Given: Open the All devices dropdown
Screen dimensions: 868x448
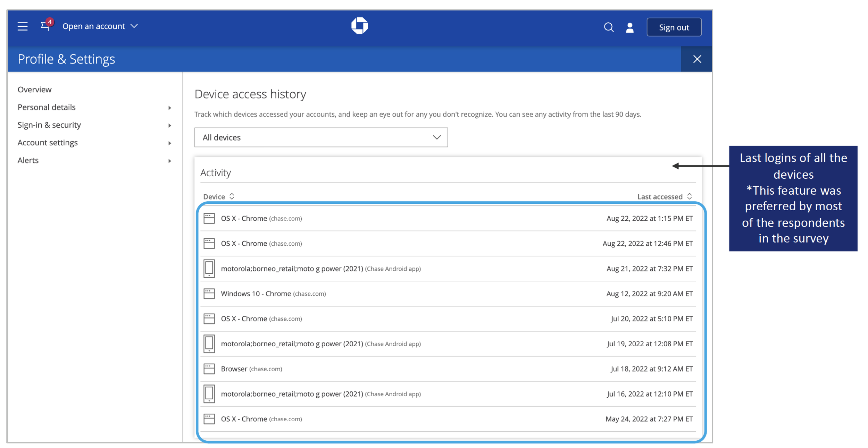Looking at the screenshot, I should coord(321,137).
